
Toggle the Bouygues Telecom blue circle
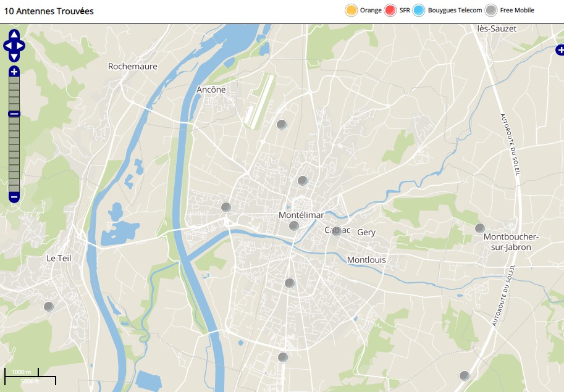point(419,10)
